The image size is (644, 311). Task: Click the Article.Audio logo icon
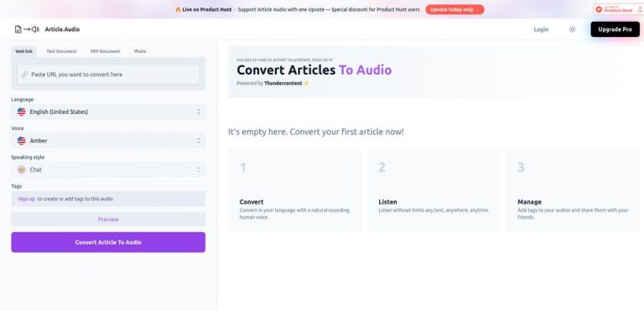[27, 29]
